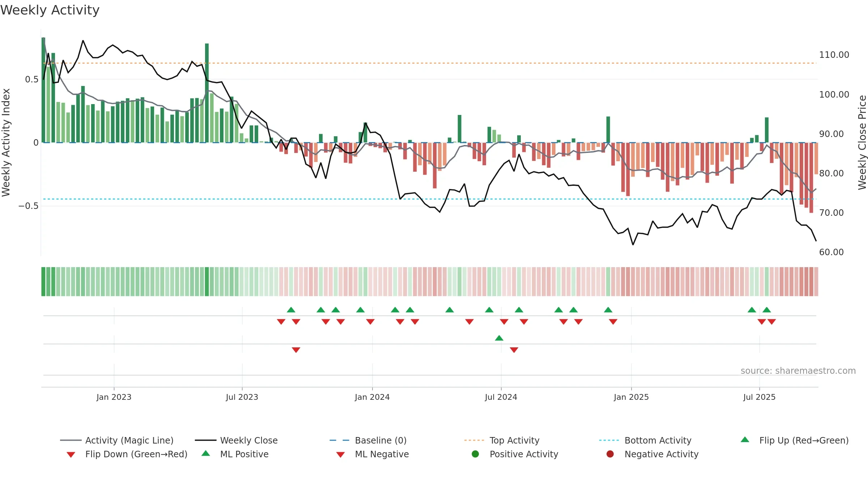Click the 70.00 price axis label
The height and width of the screenshot is (488, 868).
click(x=831, y=213)
